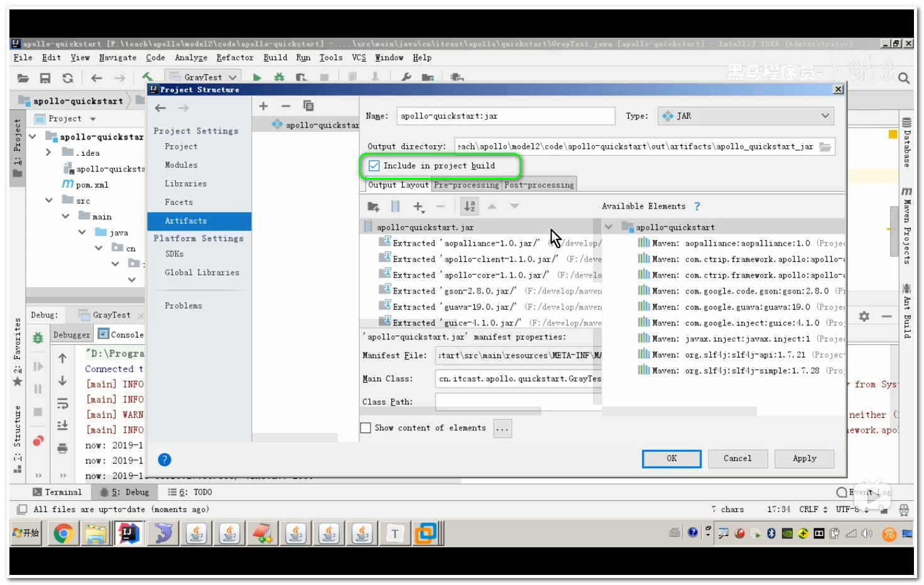The height and width of the screenshot is (585, 924).
Task: Click the ellipsis button beside Show content
Action: 503,429
